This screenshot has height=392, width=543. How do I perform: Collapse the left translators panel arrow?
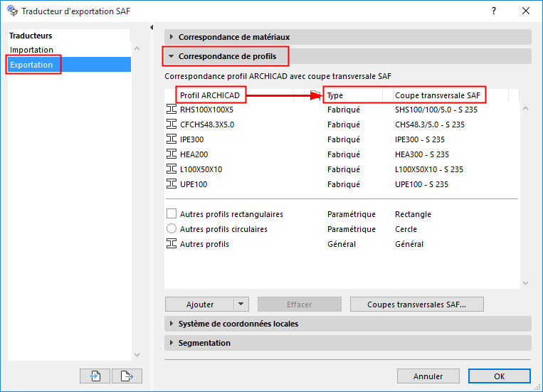click(x=152, y=28)
